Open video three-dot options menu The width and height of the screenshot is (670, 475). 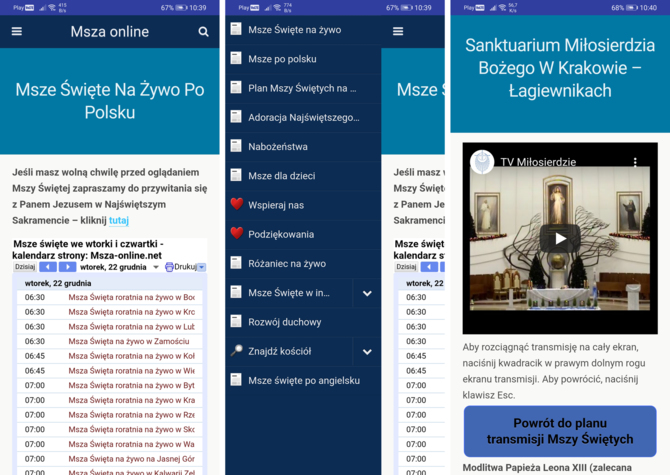[x=635, y=162]
